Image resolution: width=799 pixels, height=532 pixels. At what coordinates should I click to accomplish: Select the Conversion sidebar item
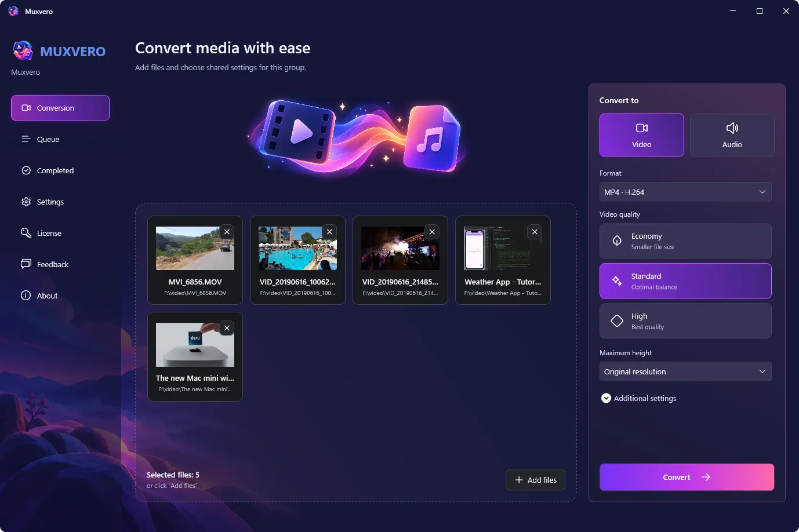click(x=60, y=108)
